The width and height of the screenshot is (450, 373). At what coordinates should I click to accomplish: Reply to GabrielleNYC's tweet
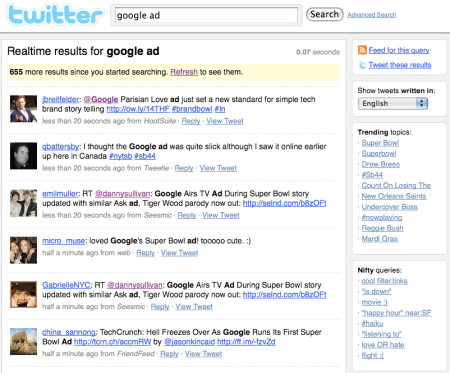click(160, 307)
